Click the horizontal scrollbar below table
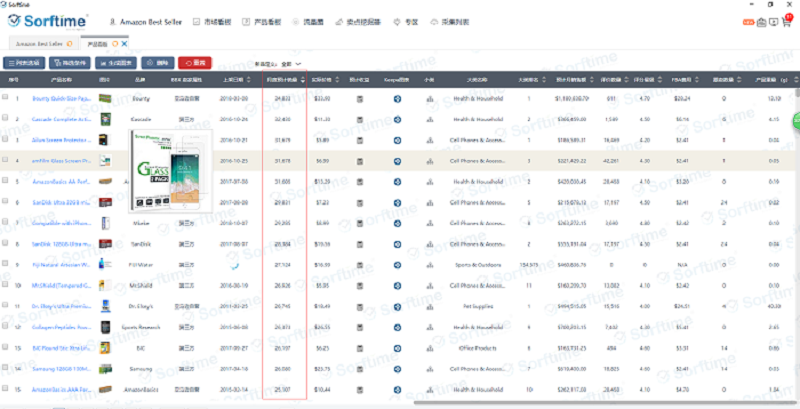Image resolution: width=800 pixels, height=409 pixels. pyautogui.click(x=604, y=403)
